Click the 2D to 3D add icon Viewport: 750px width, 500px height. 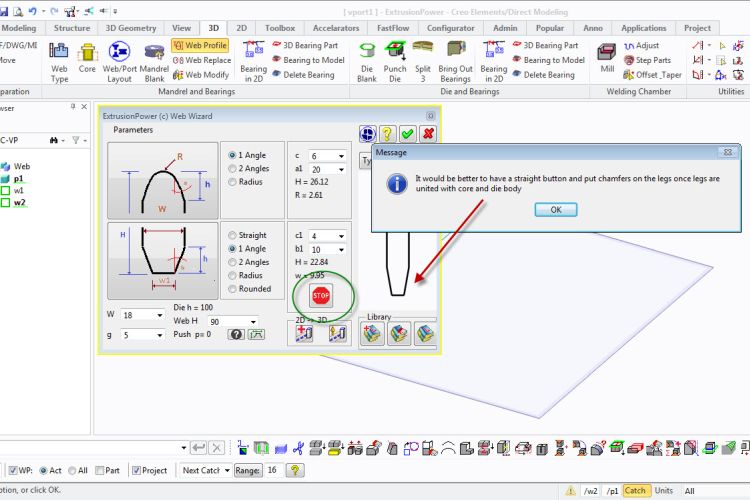(x=304, y=333)
